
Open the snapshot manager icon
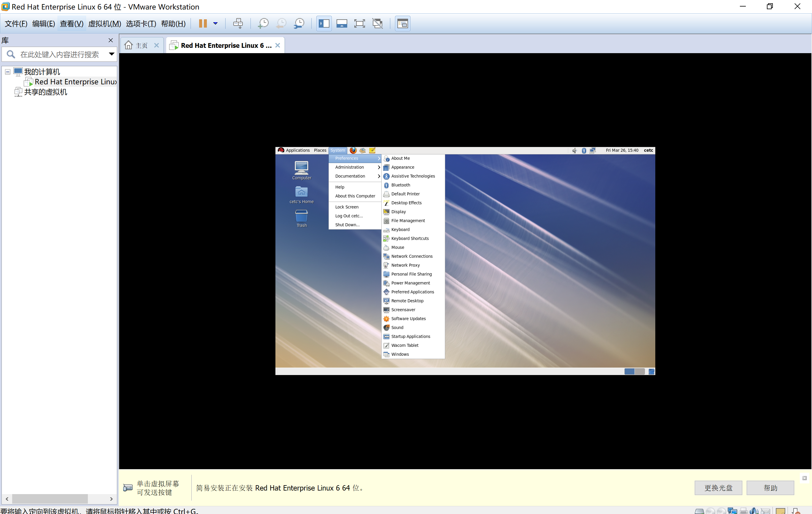[299, 23]
